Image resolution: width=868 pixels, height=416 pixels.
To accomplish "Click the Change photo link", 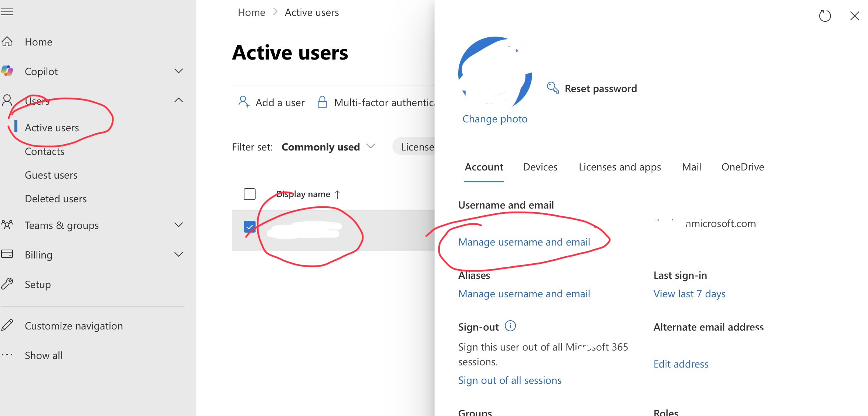I will (494, 119).
